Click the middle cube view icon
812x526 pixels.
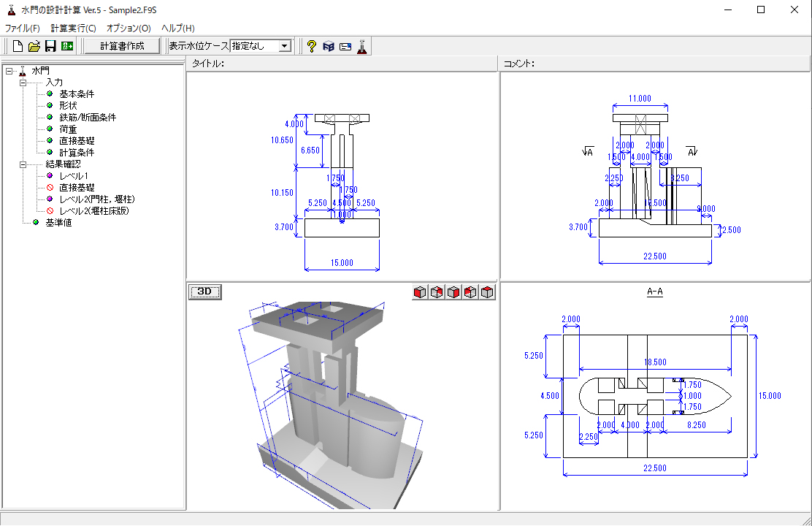[x=453, y=292]
